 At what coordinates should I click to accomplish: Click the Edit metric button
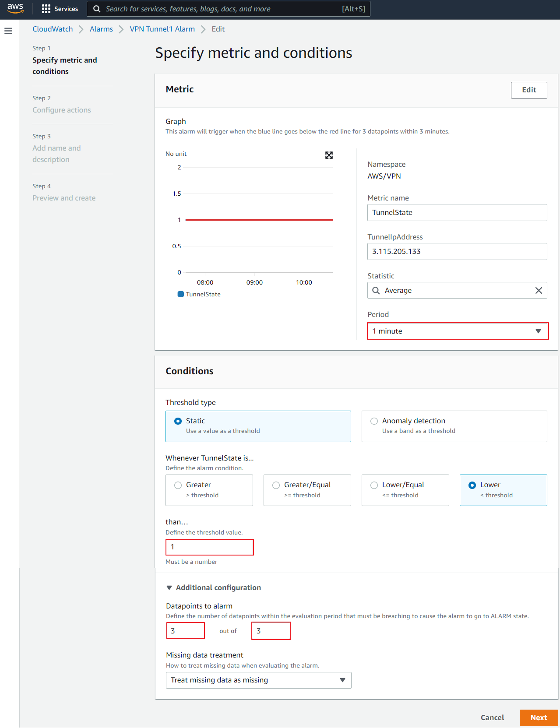[x=528, y=90]
